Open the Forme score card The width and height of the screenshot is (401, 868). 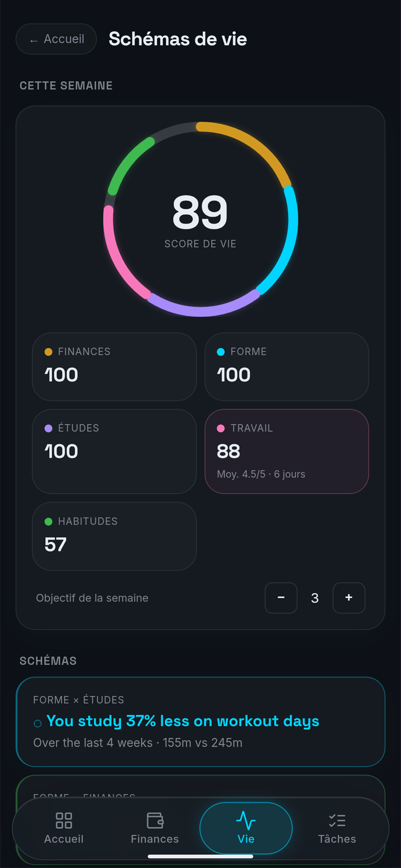pyautogui.click(x=287, y=367)
